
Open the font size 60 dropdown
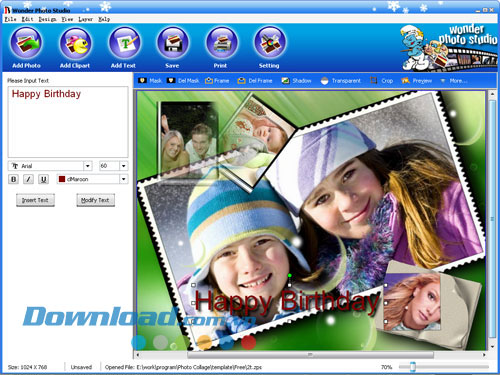click(124, 166)
